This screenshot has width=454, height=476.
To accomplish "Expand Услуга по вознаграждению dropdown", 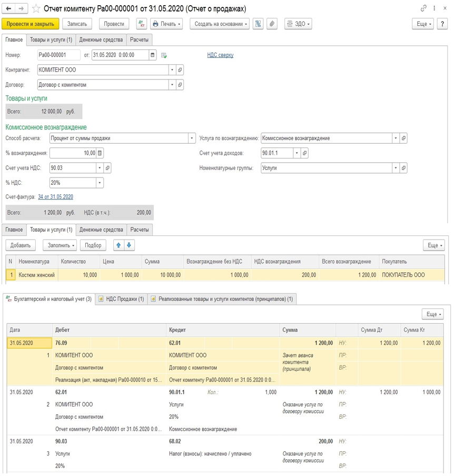I will [396, 138].
